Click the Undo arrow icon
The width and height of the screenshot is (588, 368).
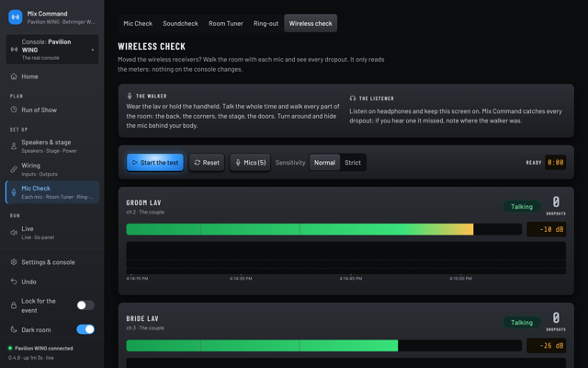pyautogui.click(x=14, y=282)
